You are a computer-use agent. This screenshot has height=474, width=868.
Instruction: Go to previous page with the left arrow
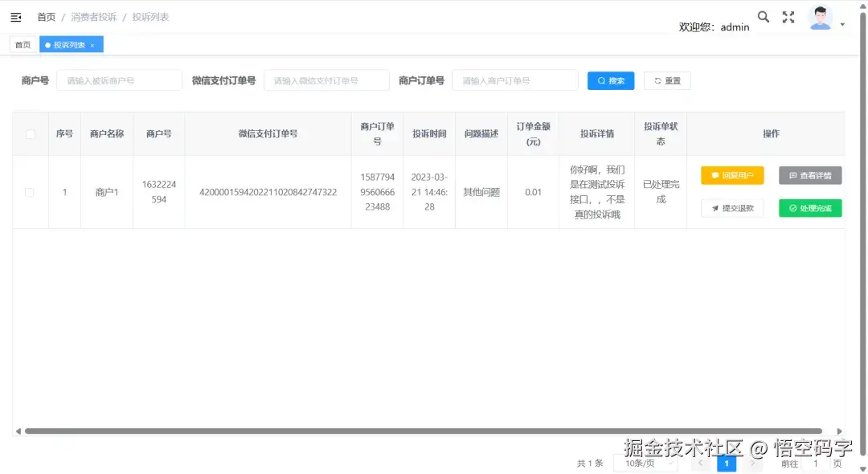(700, 463)
